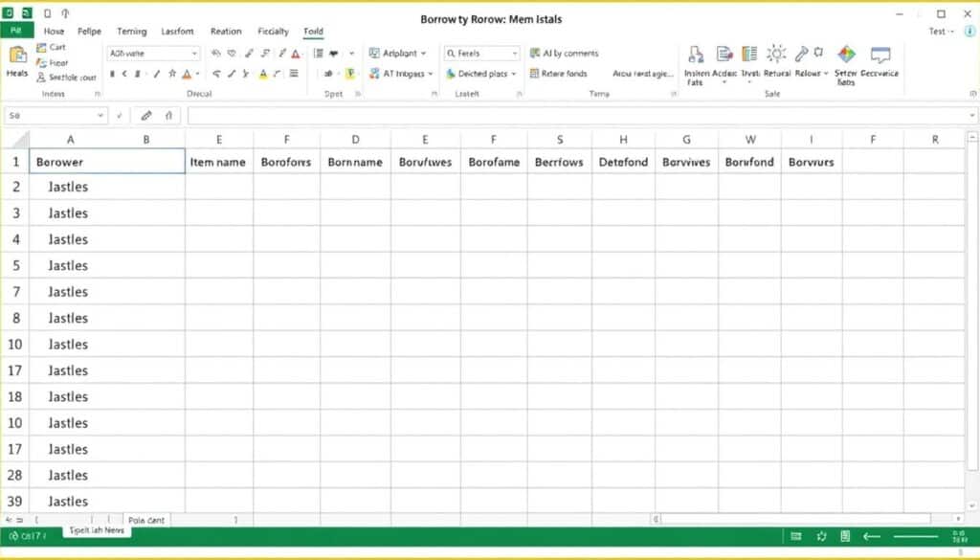The image size is (980, 560).
Task: Switch to the Teming ribbon tab
Action: (x=132, y=32)
